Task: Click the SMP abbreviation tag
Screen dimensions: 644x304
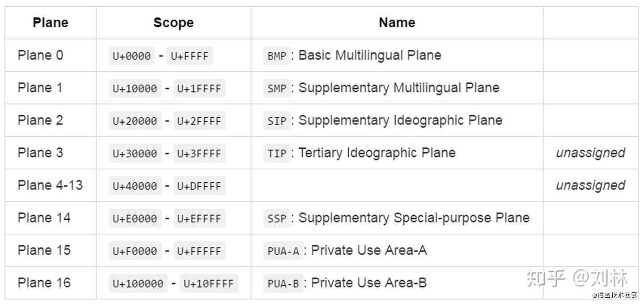Action: click(x=277, y=89)
